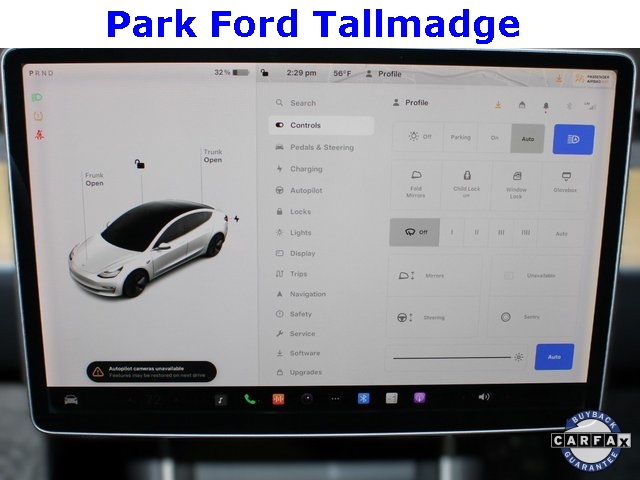
Task: Tap the car icon in bottom bar
Action: coord(71,399)
